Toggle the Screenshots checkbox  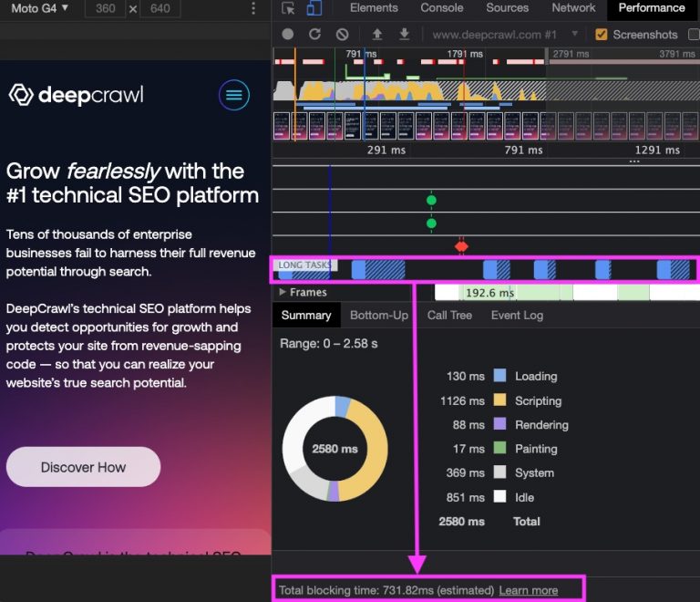tap(602, 35)
